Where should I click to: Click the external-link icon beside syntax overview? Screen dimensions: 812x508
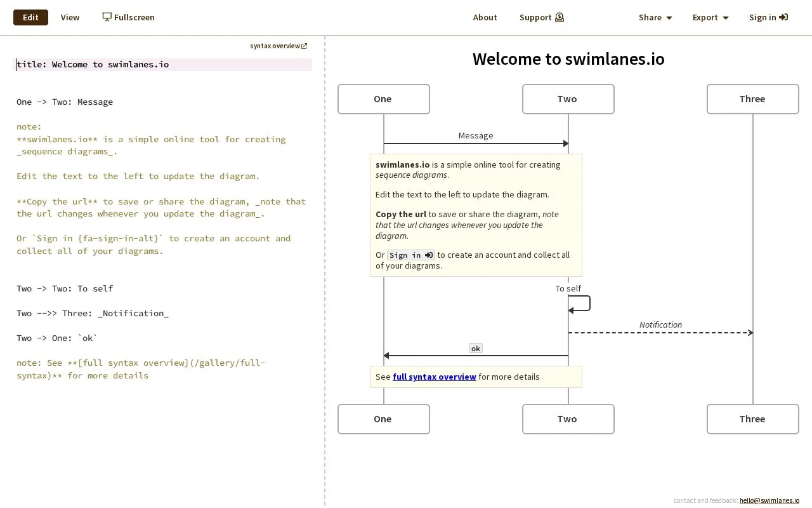pyautogui.click(x=304, y=46)
